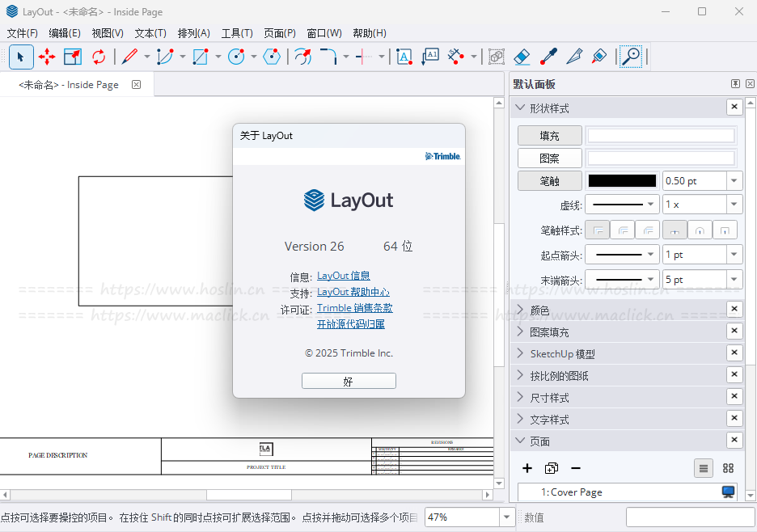Open the 编辑(E) menu

point(65,33)
